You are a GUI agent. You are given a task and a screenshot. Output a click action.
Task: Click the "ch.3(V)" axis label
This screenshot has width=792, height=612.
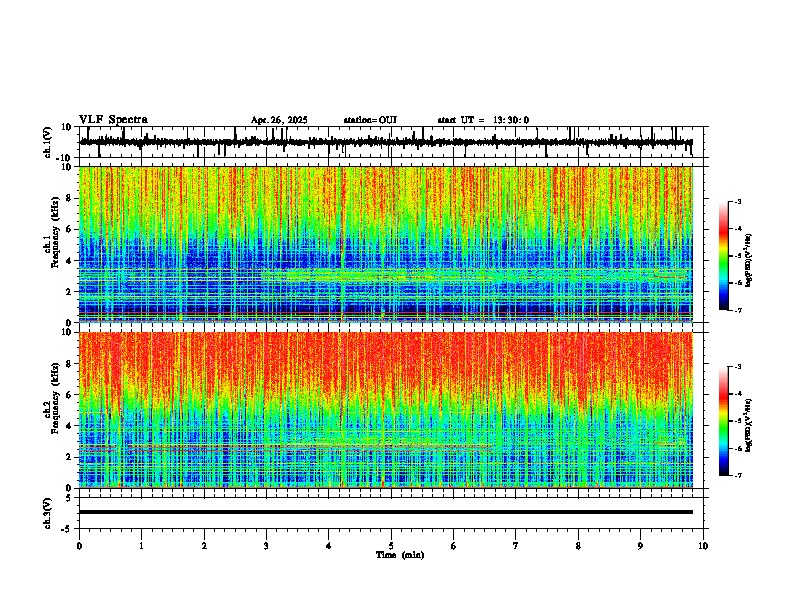(48, 513)
